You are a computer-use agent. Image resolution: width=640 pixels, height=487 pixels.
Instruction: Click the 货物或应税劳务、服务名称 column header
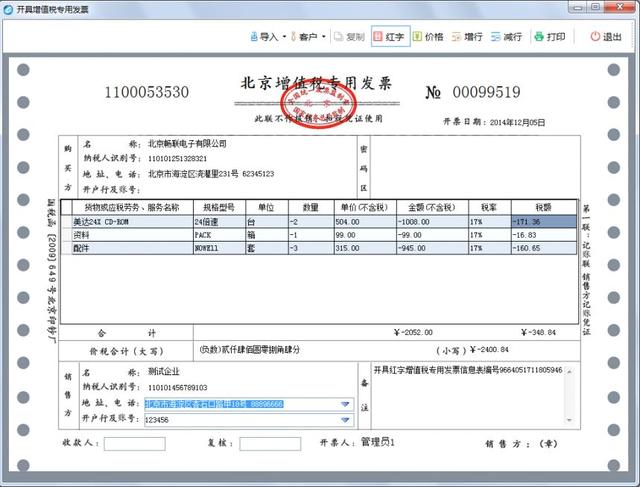click(132, 207)
